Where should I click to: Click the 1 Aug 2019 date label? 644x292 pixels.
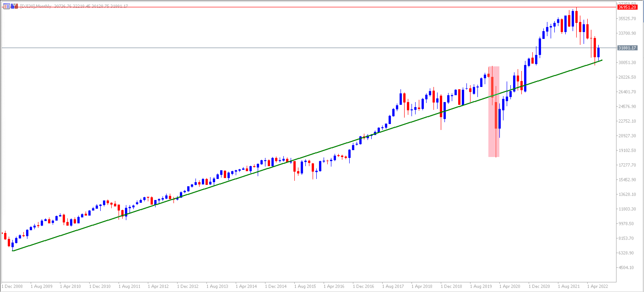481,286
